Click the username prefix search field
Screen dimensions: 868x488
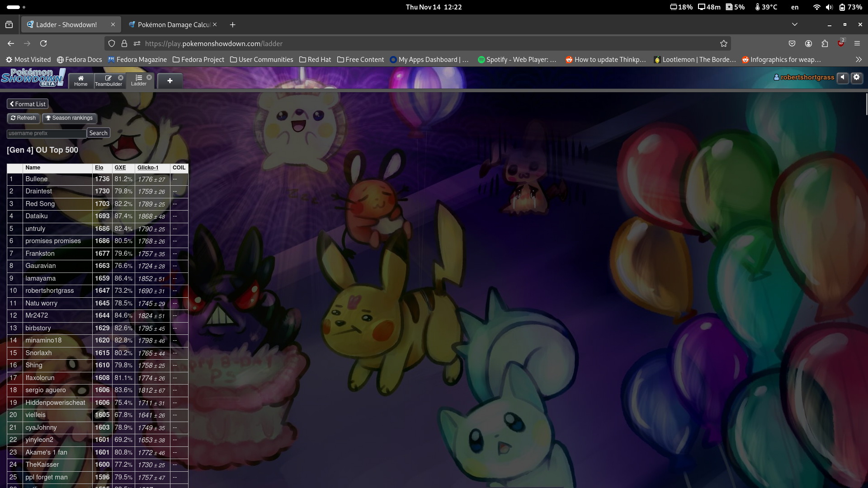coord(46,133)
